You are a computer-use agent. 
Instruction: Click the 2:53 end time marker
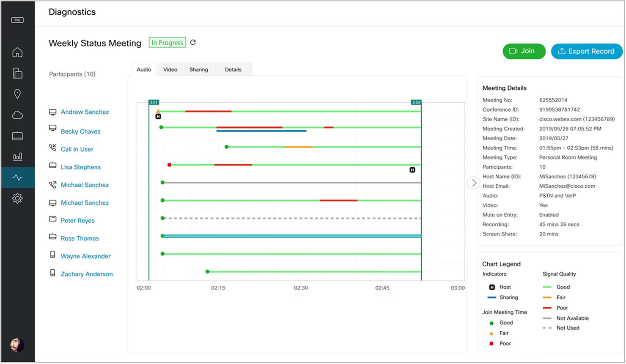[416, 102]
